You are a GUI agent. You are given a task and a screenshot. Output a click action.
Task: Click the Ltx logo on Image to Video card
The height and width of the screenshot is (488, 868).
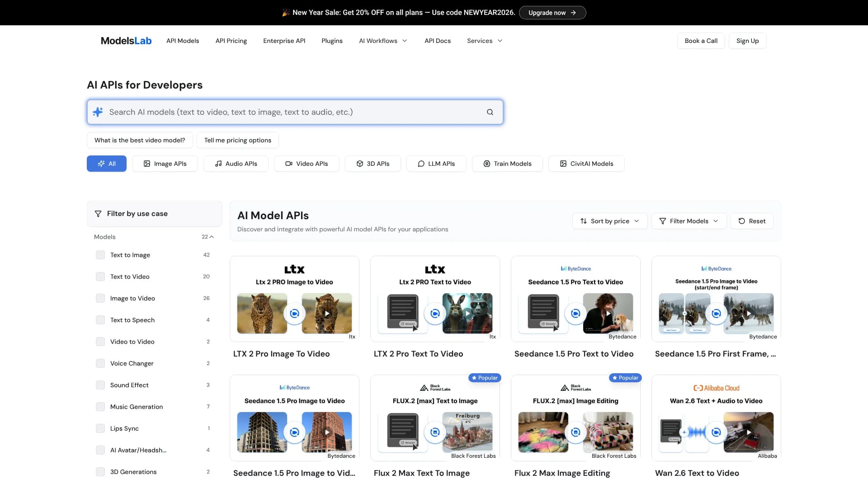pyautogui.click(x=294, y=269)
